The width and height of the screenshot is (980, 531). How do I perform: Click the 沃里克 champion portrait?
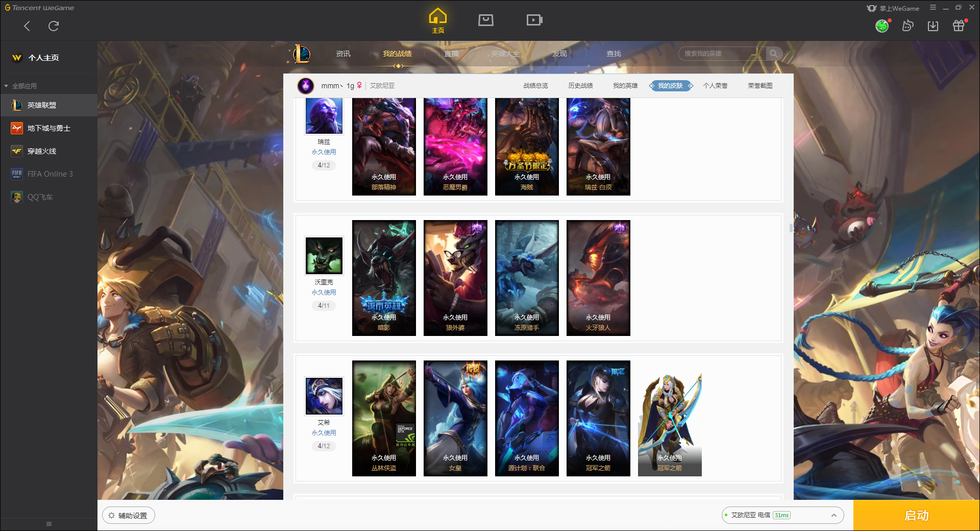pyautogui.click(x=324, y=256)
